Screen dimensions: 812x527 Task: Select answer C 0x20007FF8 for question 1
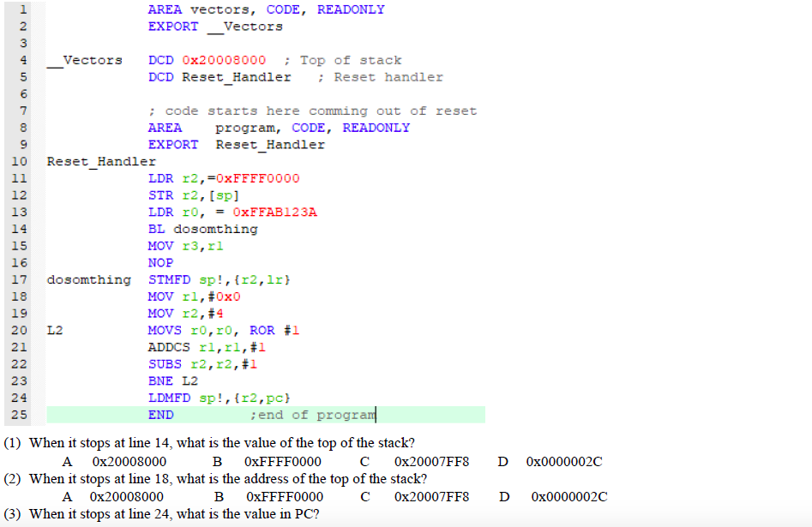431,461
